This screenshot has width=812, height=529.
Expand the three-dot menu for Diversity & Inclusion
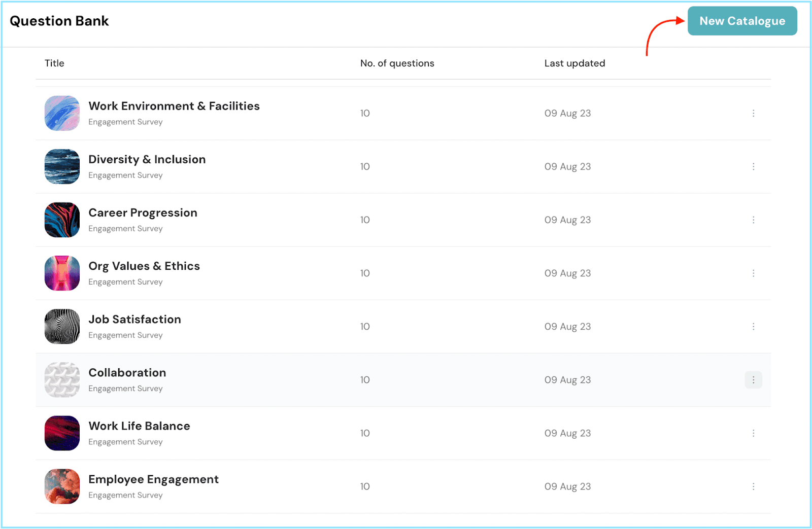click(753, 166)
